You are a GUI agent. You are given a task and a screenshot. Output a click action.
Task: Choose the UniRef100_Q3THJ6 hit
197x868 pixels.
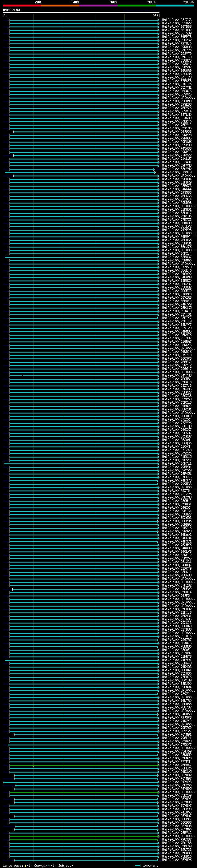(177, 636)
